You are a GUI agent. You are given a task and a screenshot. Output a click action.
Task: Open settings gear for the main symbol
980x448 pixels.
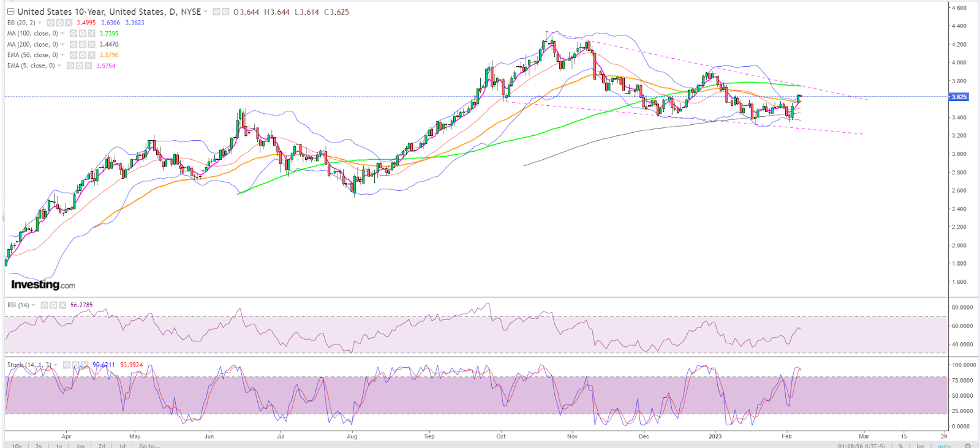click(x=225, y=12)
